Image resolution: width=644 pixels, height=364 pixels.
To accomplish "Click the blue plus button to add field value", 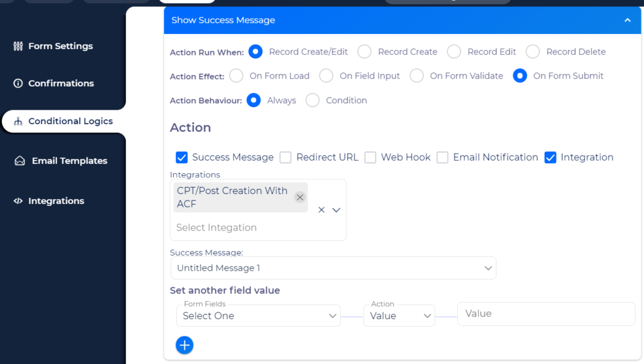I will (x=184, y=345).
